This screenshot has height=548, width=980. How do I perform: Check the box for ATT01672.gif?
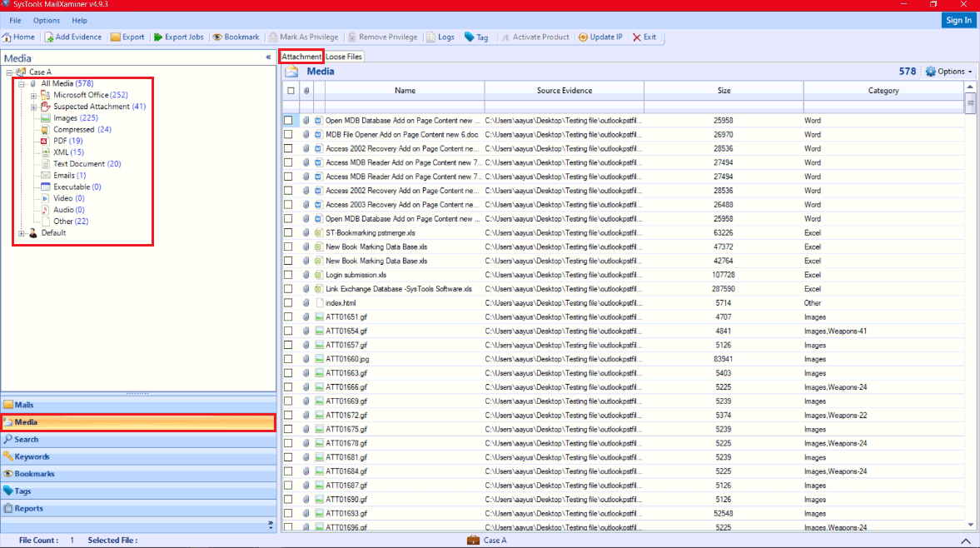[288, 415]
